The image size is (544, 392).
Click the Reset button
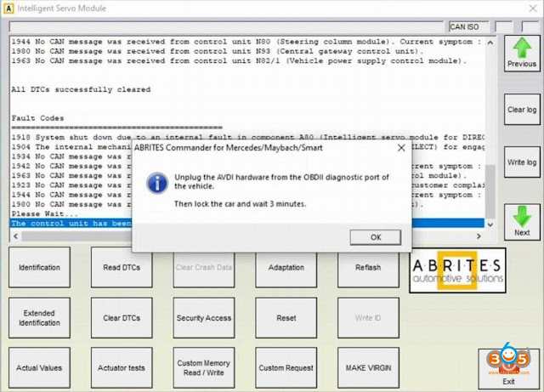[x=286, y=318]
